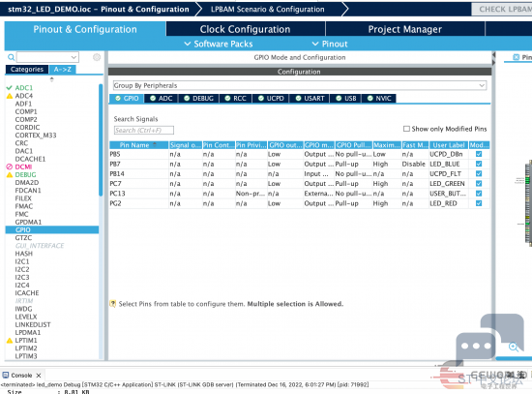Select LINKEDLIST in peripheral list
Viewport: 532px width, 394px height.
pos(33,324)
